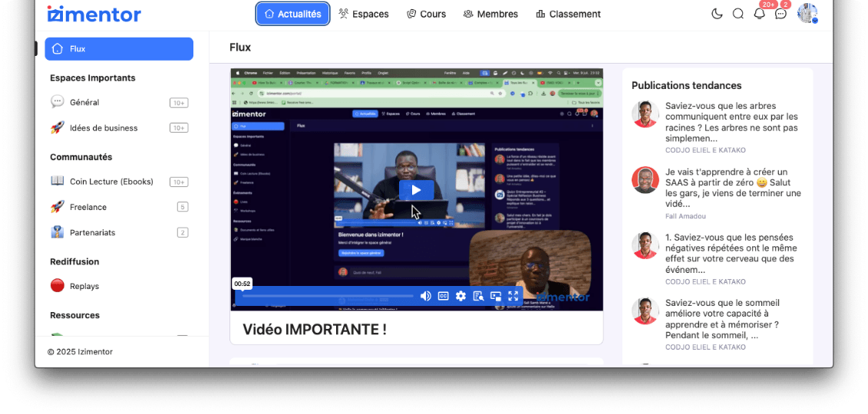
Task: Click the Idées de business rocket icon
Action: pos(58,128)
